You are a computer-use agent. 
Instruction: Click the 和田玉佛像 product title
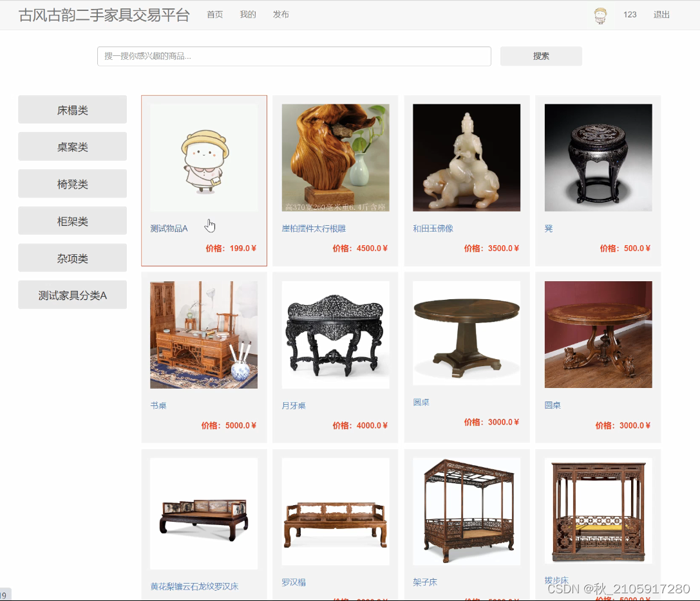(433, 228)
